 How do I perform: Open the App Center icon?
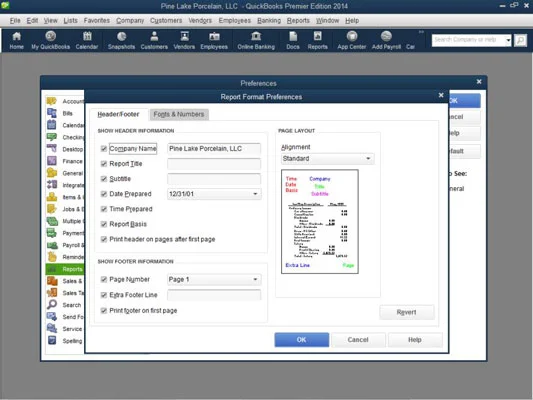pos(351,40)
